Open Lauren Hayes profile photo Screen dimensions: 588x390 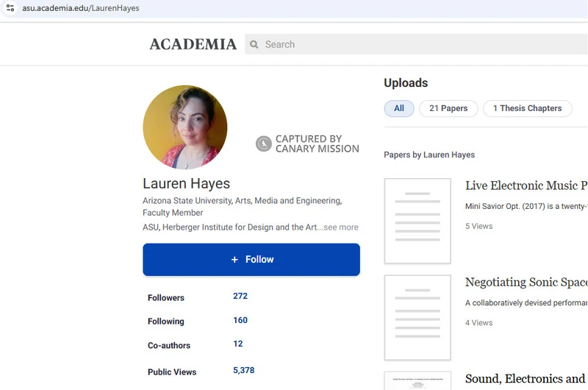click(185, 127)
